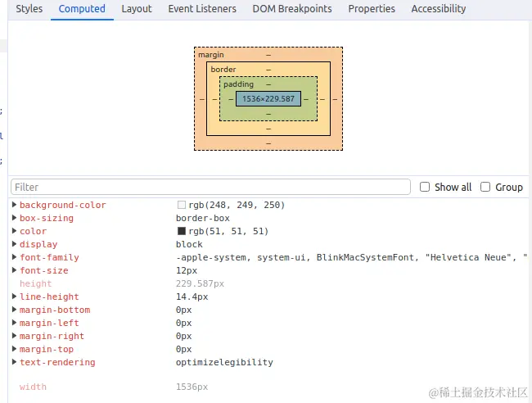Toggle the Group checkbox
532x403 pixels.
pyautogui.click(x=485, y=187)
